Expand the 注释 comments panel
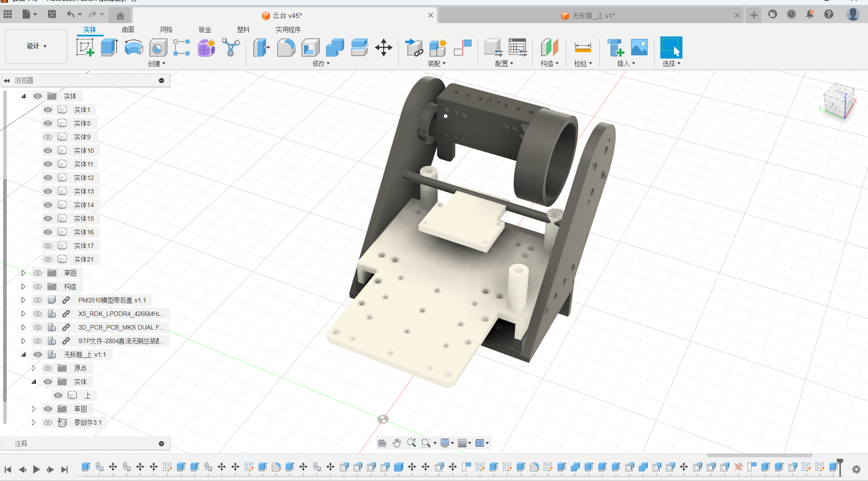The height and width of the screenshot is (481, 868). [161, 443]
